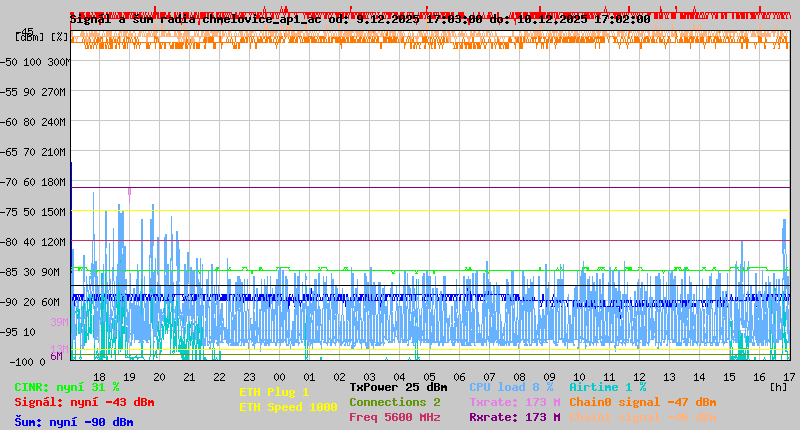Click the [dBm] [%] axis unit header

[42, 36]
